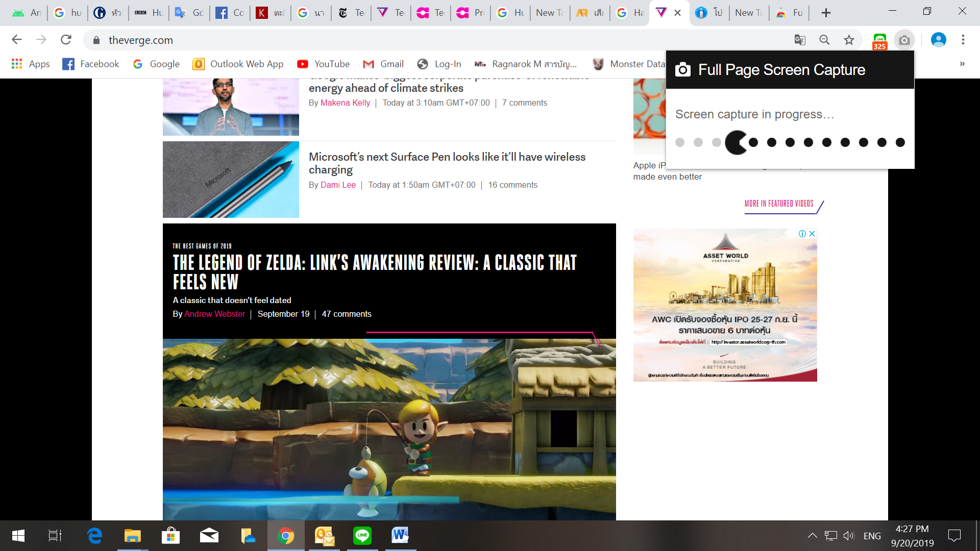This screenshot has width=980, height=551.
Task: Open File Explorer from the taskbar
Action: (133, 536)
